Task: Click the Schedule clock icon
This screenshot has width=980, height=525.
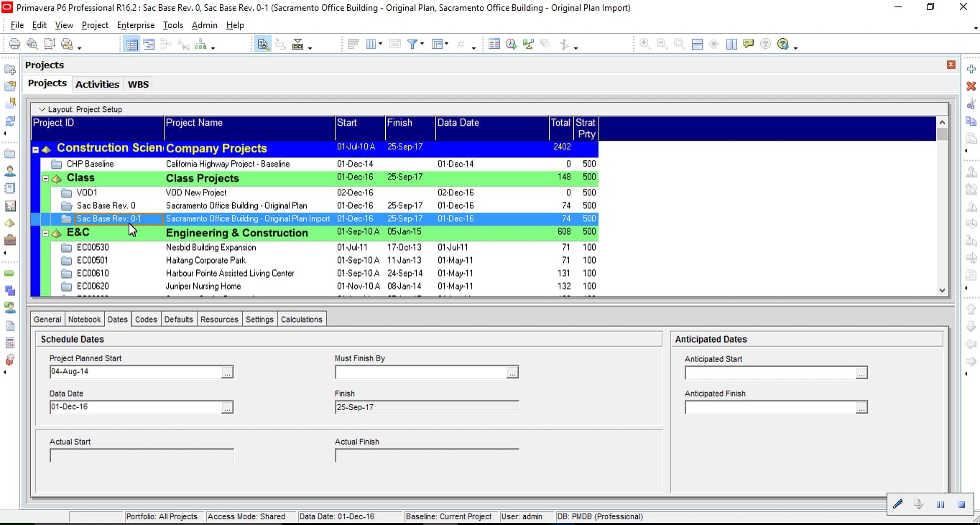Action: [511, 44]
